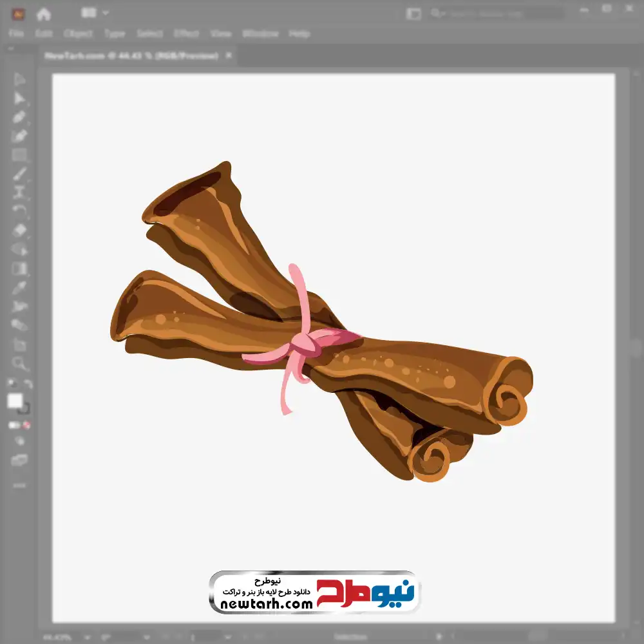Viewport: 644px width, 644px height.
Task: Select the Eraser tool
Action: pos(19,230)
